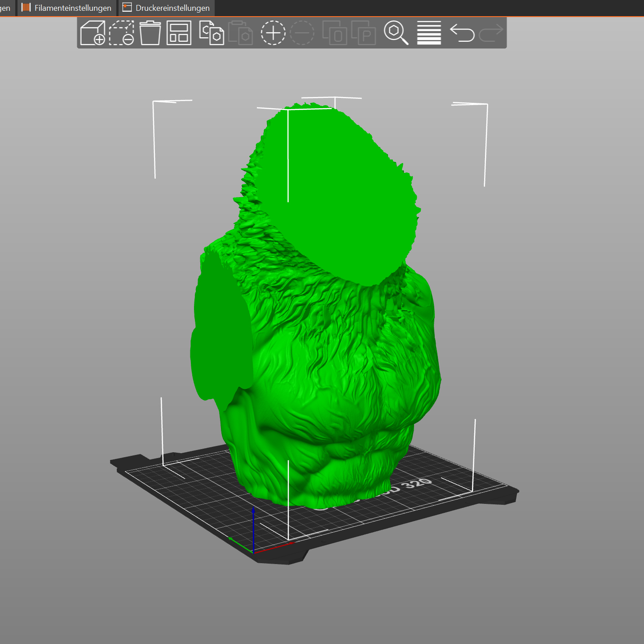
Task: Click the Copy icon in toolbar
Action: click(212, 33)
